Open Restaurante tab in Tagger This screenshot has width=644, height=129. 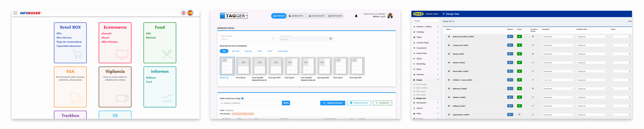click(x=335, y=16)
